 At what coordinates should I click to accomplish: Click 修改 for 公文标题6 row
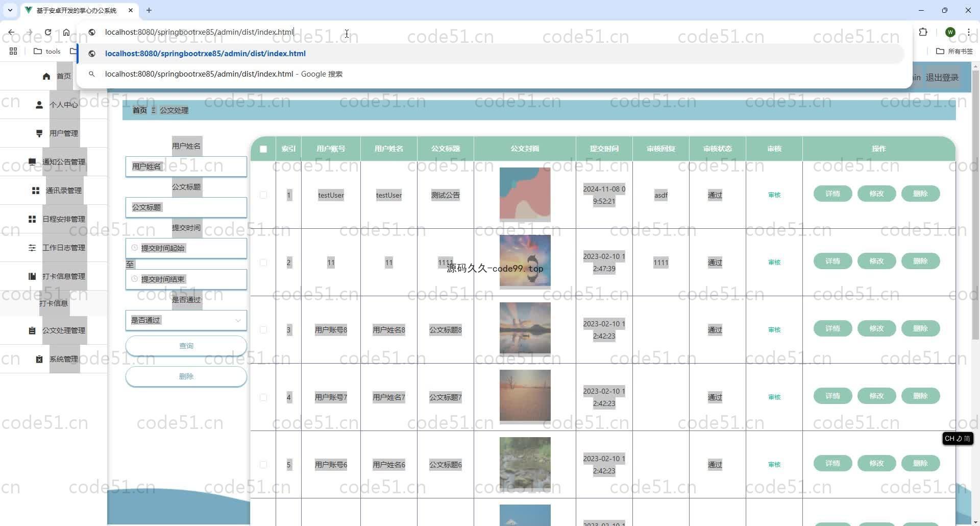click(x=876, y=463)
